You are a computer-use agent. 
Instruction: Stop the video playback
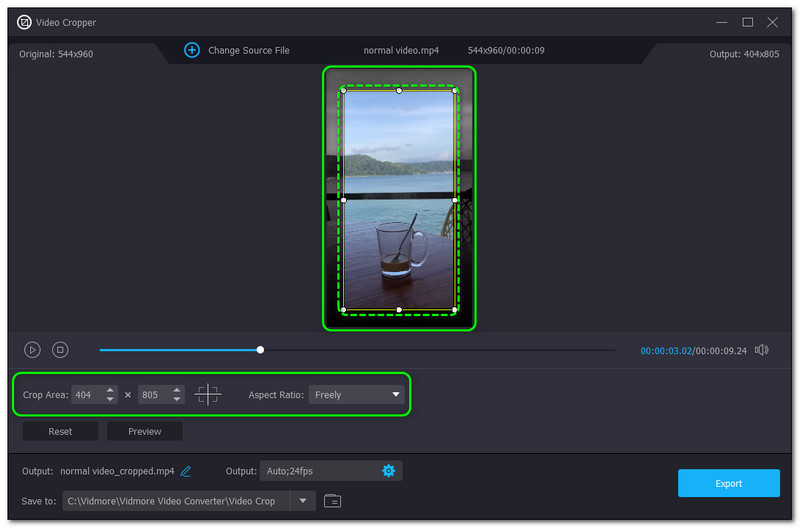pos(60,350)
